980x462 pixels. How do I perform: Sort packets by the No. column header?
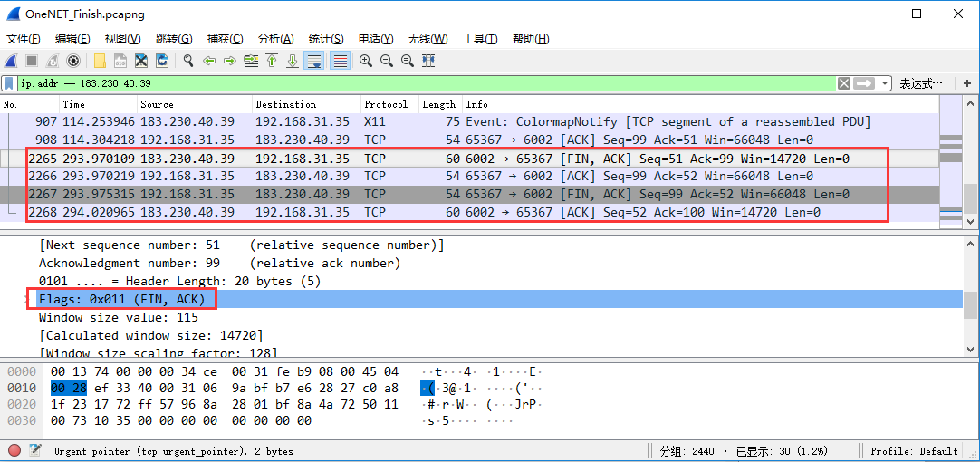pos(30,104)
